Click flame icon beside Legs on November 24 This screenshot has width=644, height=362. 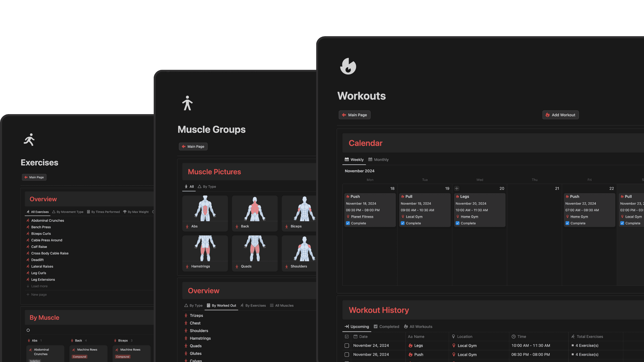point(411,345)
